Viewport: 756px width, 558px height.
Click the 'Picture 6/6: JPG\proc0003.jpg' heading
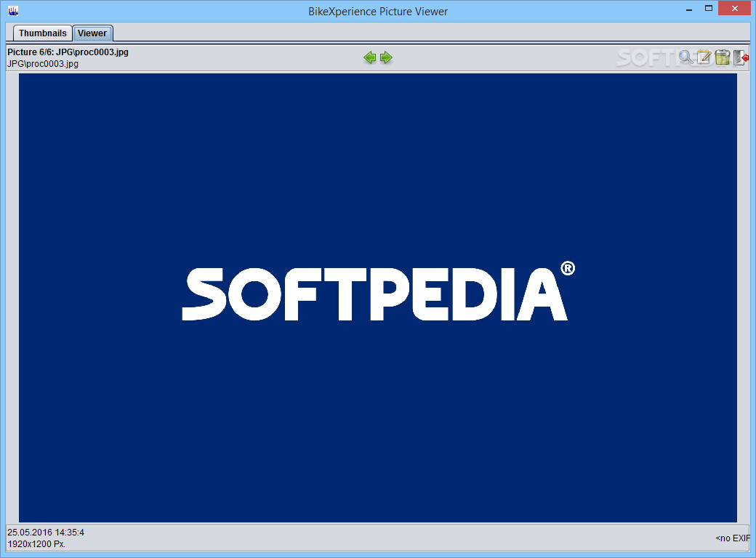pos(68,52)
